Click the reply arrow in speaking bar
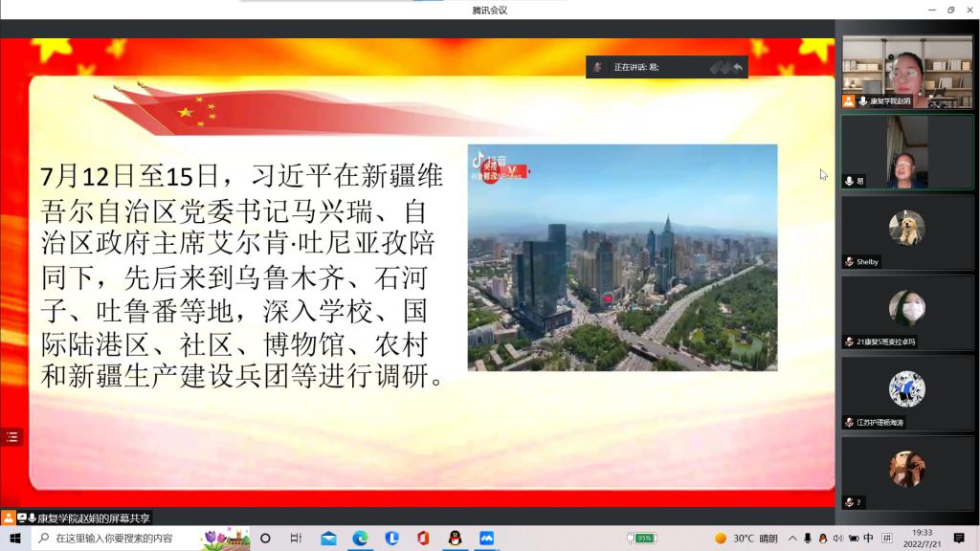Image resolution: width=980 pixels, height=551 pixels. pos(738,67)
